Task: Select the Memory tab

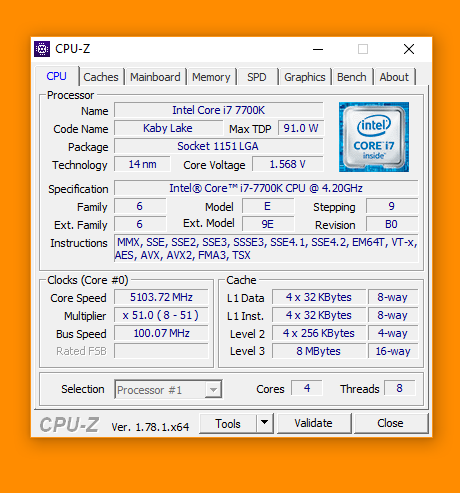Action: (x=211, y=77)
